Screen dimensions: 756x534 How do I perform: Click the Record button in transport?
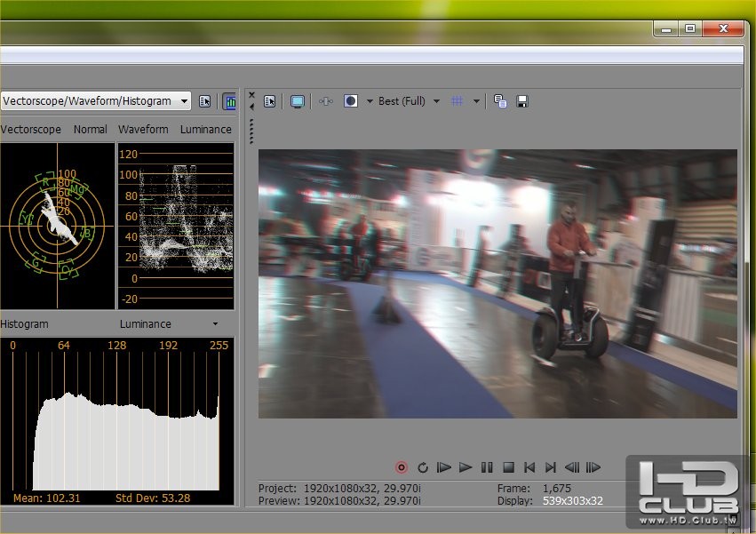click(x=402, y=467)
